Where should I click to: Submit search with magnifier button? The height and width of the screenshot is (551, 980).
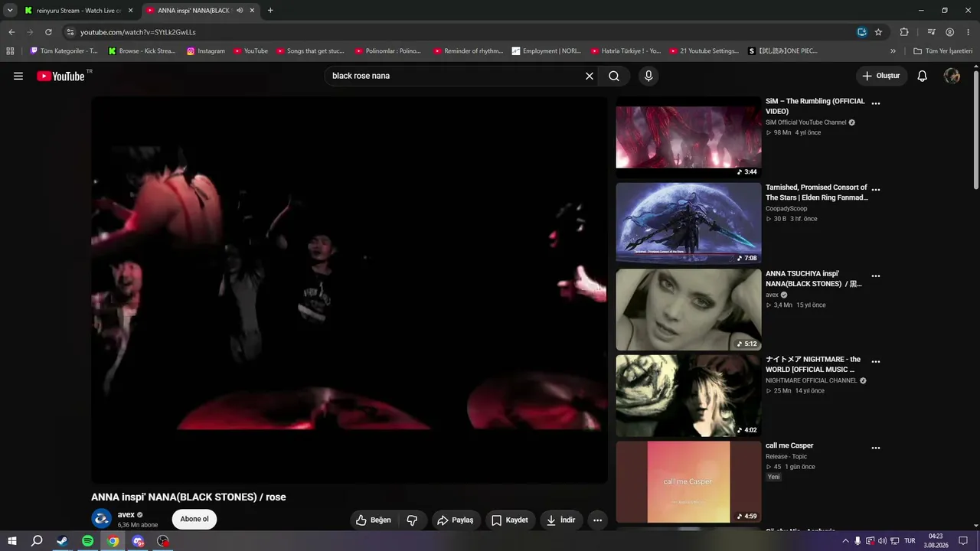point(614,76)
